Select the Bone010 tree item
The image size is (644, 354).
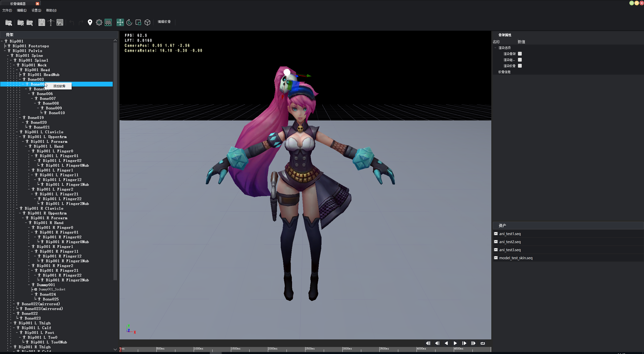[x=57, y=113]
